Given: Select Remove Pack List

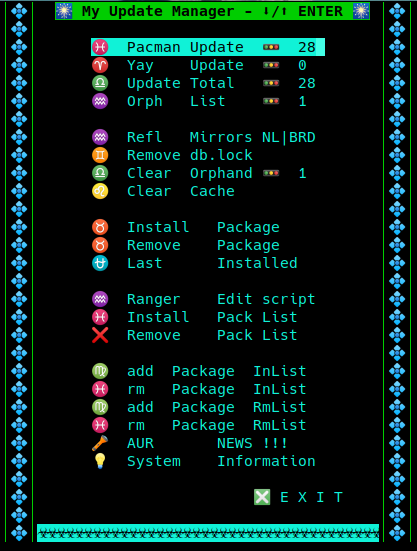Looking at the screenshot, I should pos(195,335).
